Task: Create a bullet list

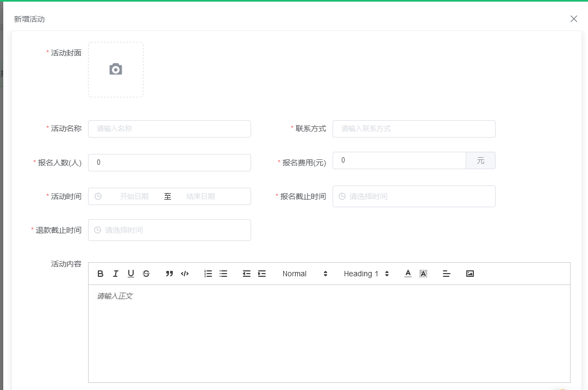Action: click(223, 274)
